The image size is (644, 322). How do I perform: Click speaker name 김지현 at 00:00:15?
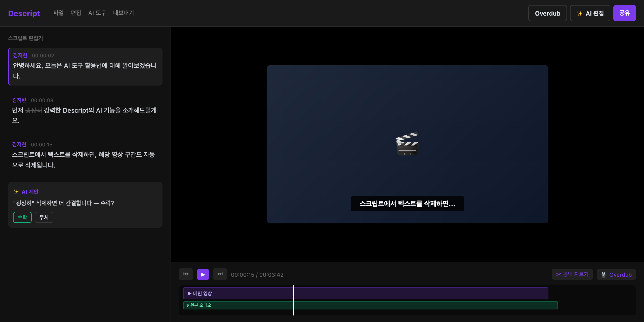(x=19, y=144)
